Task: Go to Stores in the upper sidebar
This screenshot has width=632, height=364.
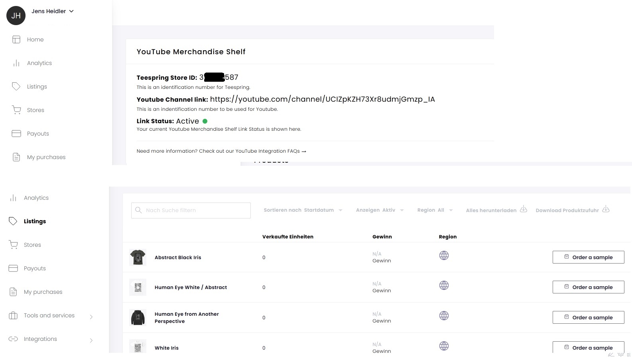Action: click(x=35, y=110)
